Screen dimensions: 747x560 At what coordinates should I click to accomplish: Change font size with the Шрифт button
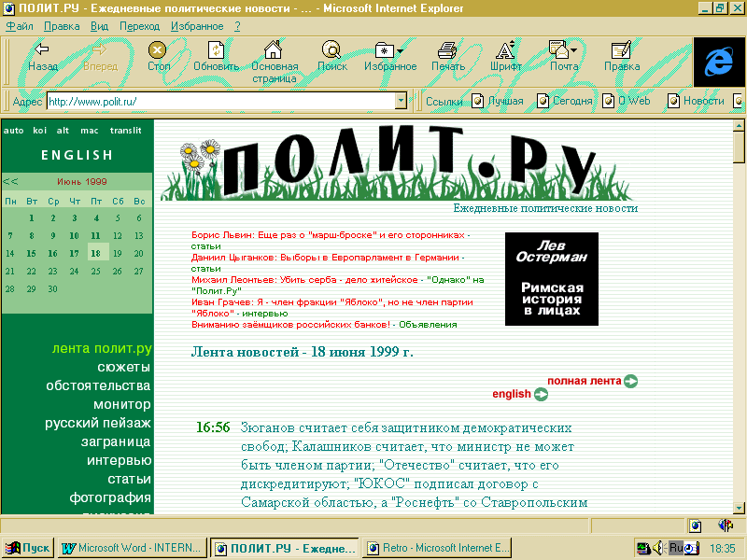click(505, 57)
